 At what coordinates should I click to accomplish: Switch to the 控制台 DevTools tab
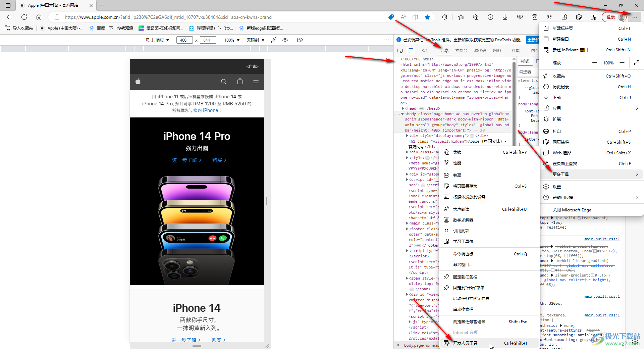point(461,51)
